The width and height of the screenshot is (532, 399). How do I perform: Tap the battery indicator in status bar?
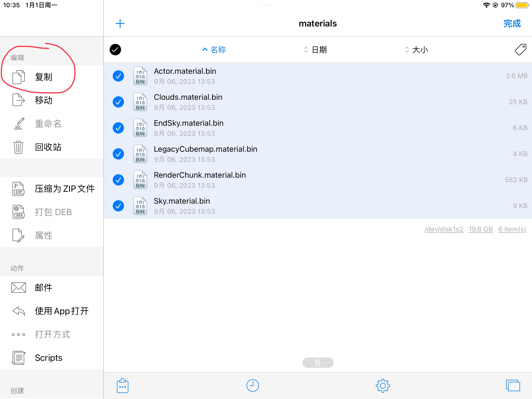522,5
